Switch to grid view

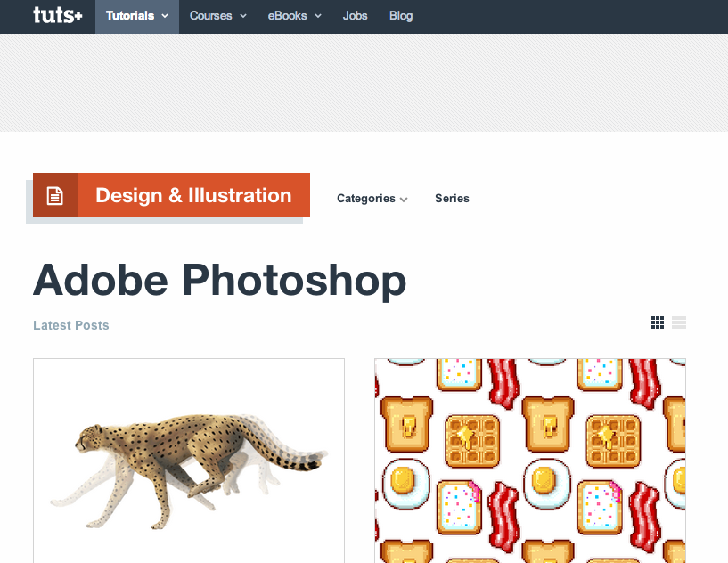(x=658, y=322)
